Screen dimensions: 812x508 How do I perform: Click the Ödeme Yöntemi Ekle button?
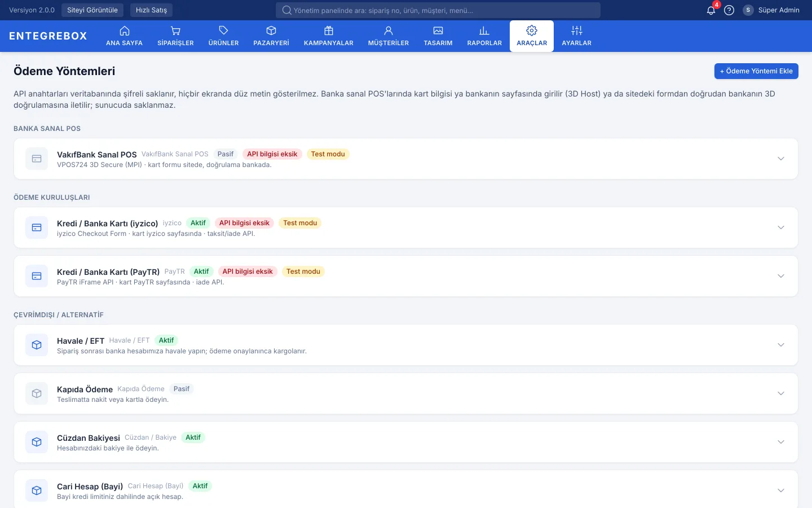756,71
